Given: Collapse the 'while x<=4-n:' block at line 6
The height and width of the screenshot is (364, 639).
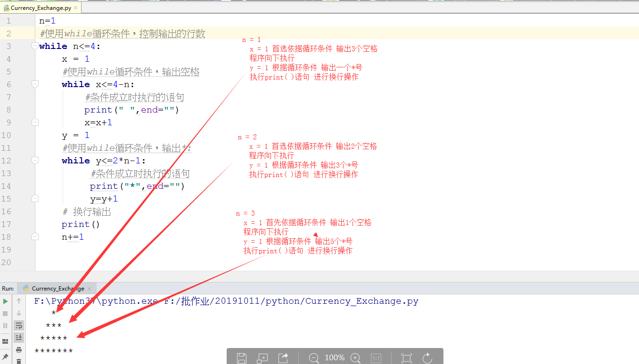Looking at the screenshot, I should pos(35,84).
